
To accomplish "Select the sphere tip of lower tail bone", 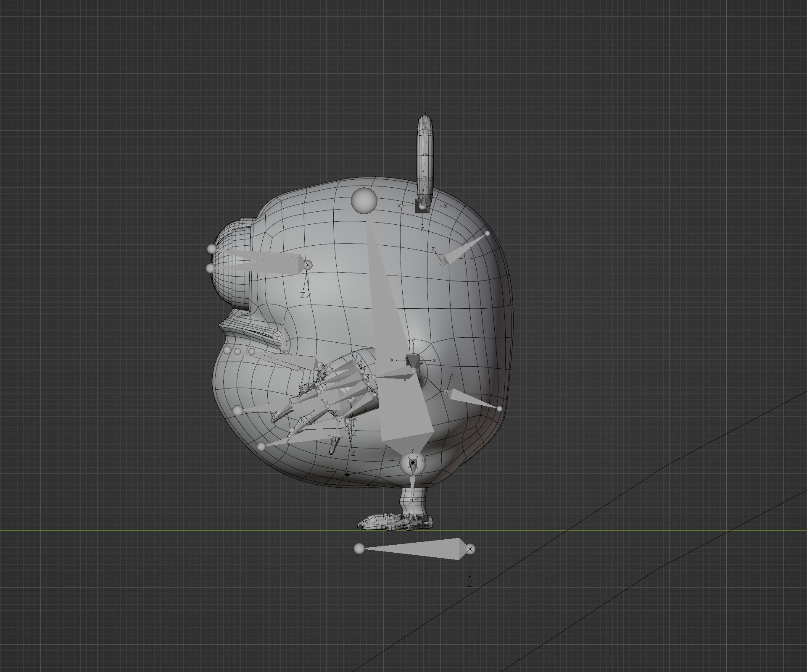I will point(499,409).
